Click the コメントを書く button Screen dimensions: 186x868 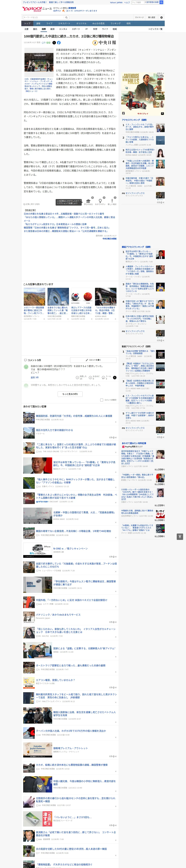click(93, 360)
